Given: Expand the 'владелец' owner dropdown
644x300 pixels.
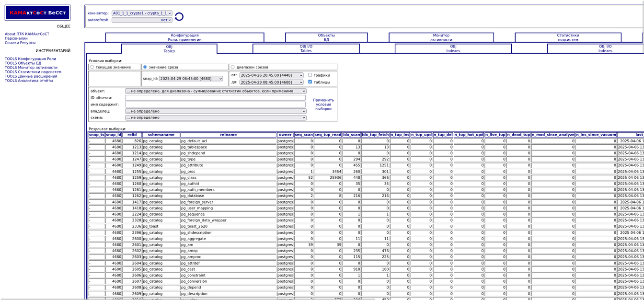Looking at the screenshot, I should [x=216, y=111].
